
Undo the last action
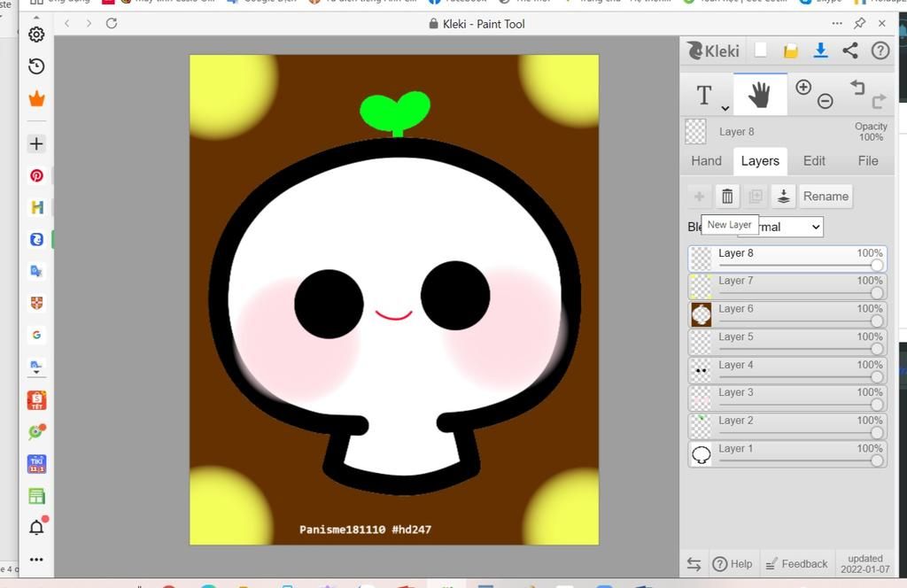point(857,88)
